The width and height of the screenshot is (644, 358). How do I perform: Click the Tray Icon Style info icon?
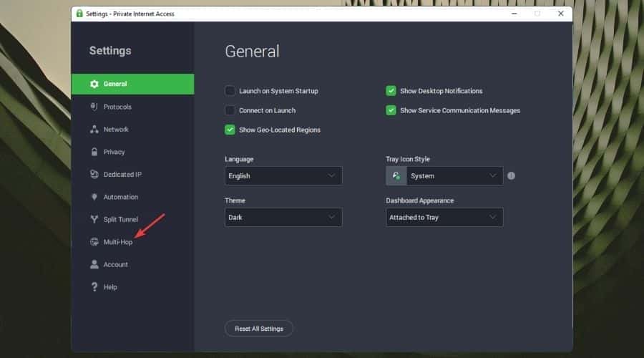pos(511,176)
